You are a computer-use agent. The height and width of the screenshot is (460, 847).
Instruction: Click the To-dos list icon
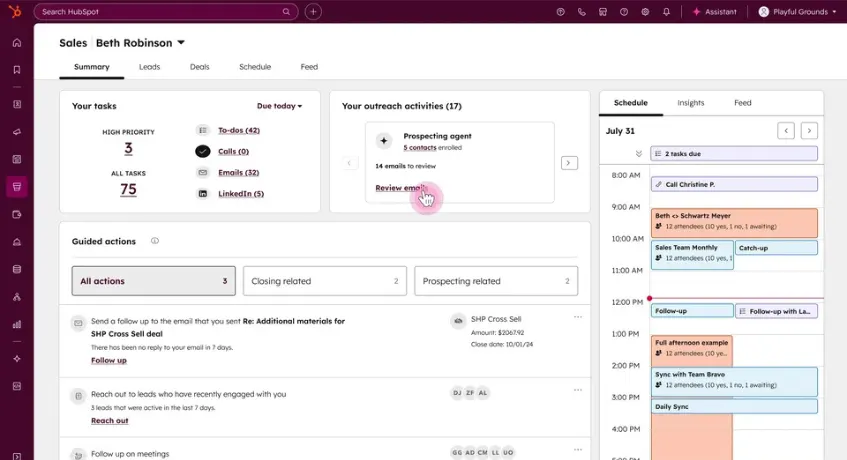[x=203, y=130]
